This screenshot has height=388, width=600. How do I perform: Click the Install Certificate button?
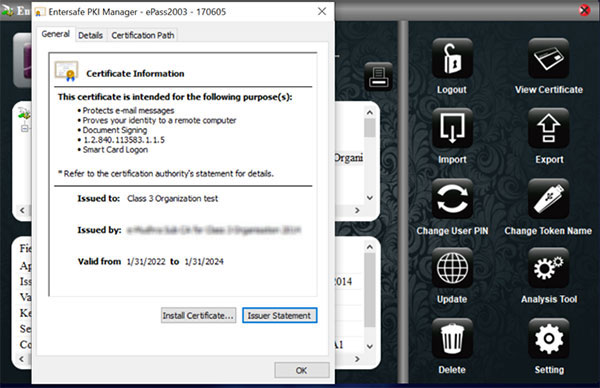[x=198, y=316]
